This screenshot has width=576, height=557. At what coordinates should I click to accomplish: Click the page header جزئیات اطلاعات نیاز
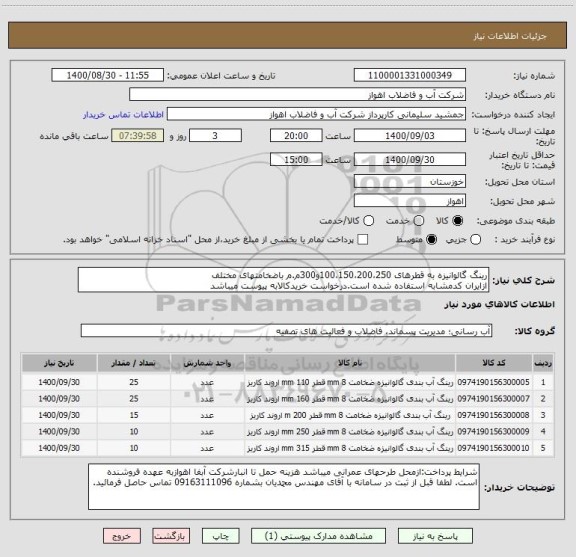510,36
